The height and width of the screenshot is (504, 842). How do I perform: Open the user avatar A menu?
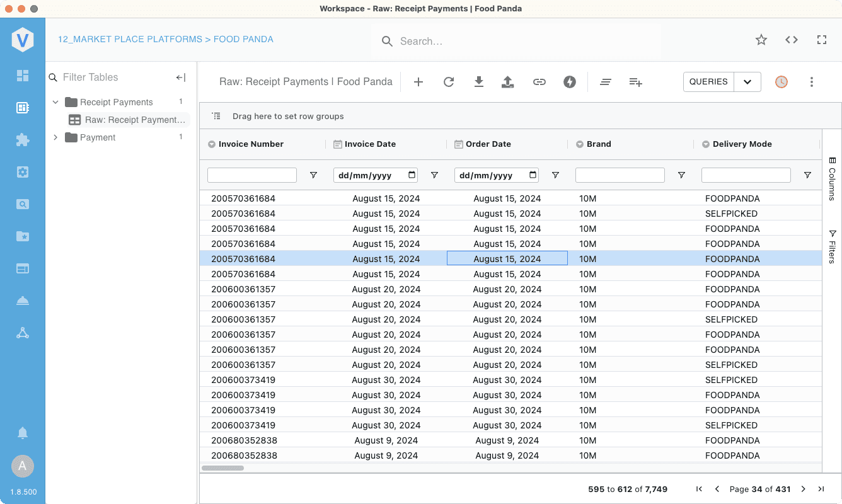click(x=23, y=466)
